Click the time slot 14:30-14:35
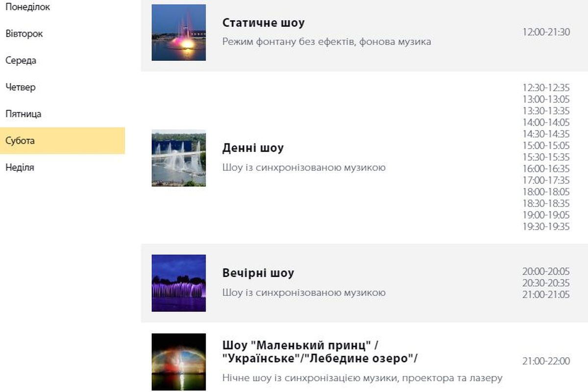Viewport: 588px width, 392px height. point(546,134)
